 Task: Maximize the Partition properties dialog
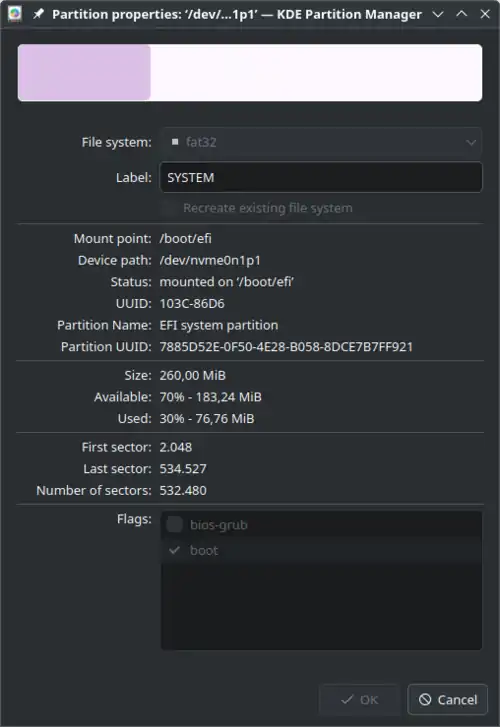tap(462, 14)
